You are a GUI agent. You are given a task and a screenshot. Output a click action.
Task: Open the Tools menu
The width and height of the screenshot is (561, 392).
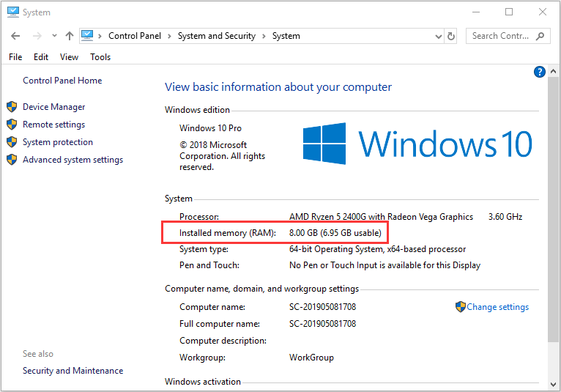point(100,57)
